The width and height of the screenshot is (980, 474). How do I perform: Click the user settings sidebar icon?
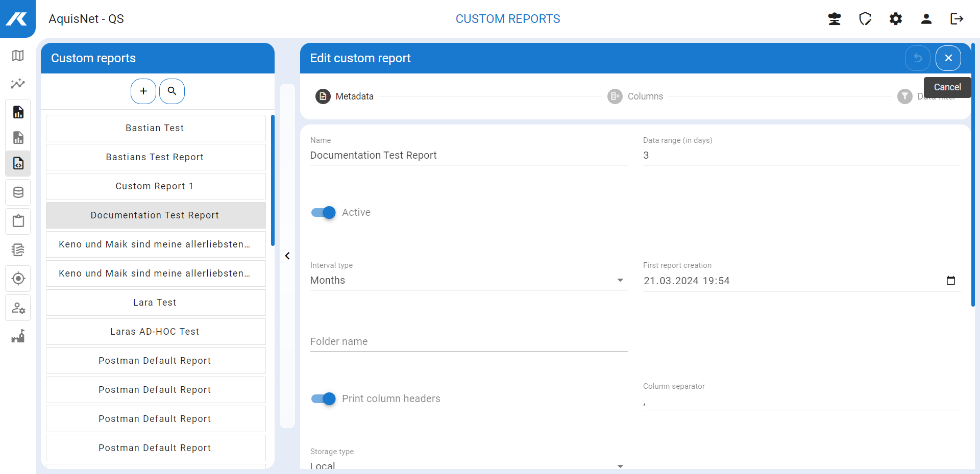(x=18, y=308)
